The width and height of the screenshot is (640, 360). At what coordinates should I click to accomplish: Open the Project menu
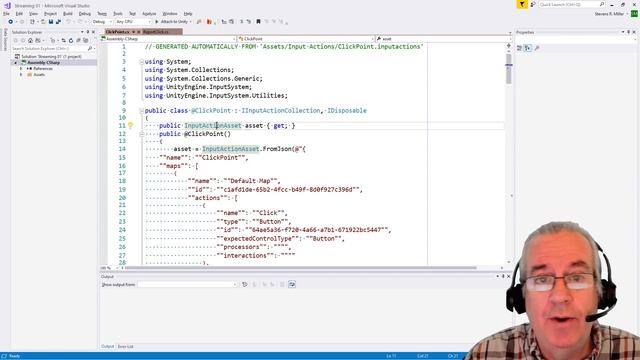click(50, 13)
